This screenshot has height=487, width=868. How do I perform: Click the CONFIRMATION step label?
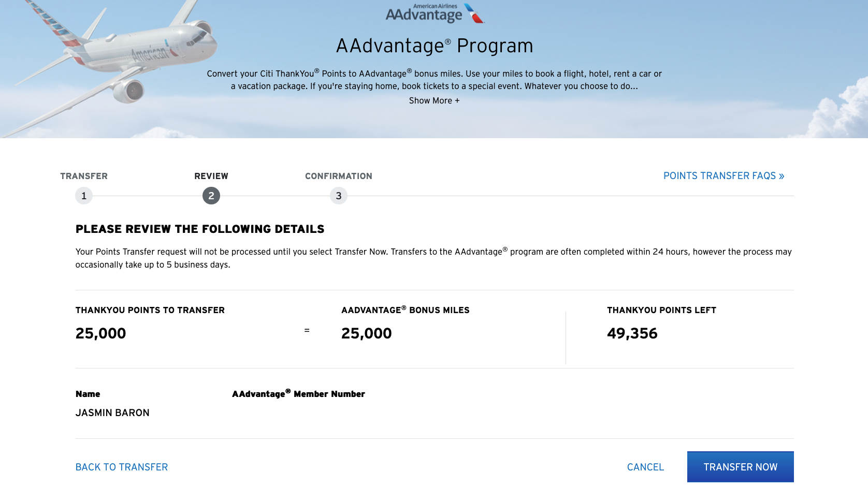point(339,176)
